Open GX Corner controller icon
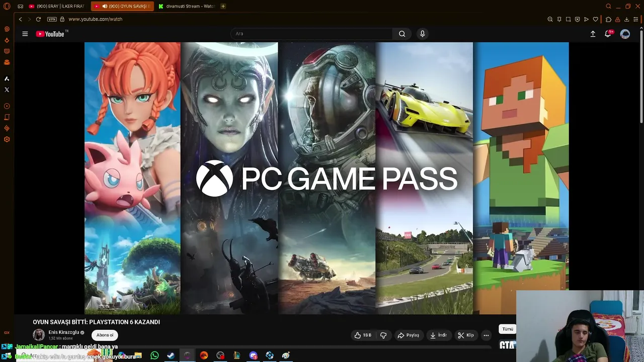 click(20, 7)
